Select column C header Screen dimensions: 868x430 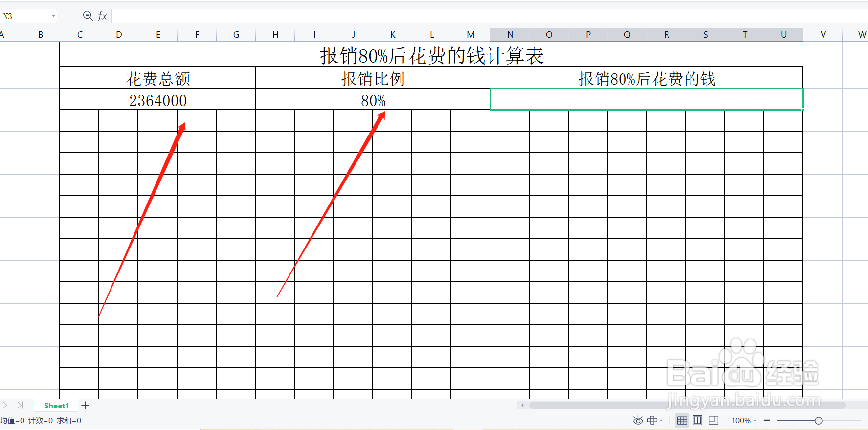pos(80,34)
